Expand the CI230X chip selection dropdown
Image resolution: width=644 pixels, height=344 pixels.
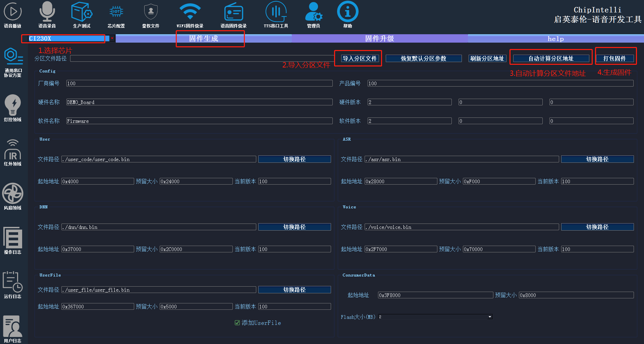tap(112, 39)
